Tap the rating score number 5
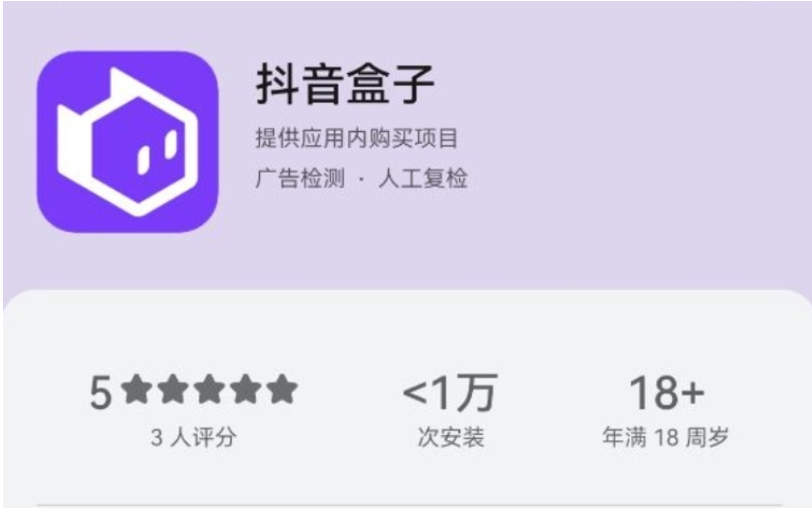 tap(101, 393)
